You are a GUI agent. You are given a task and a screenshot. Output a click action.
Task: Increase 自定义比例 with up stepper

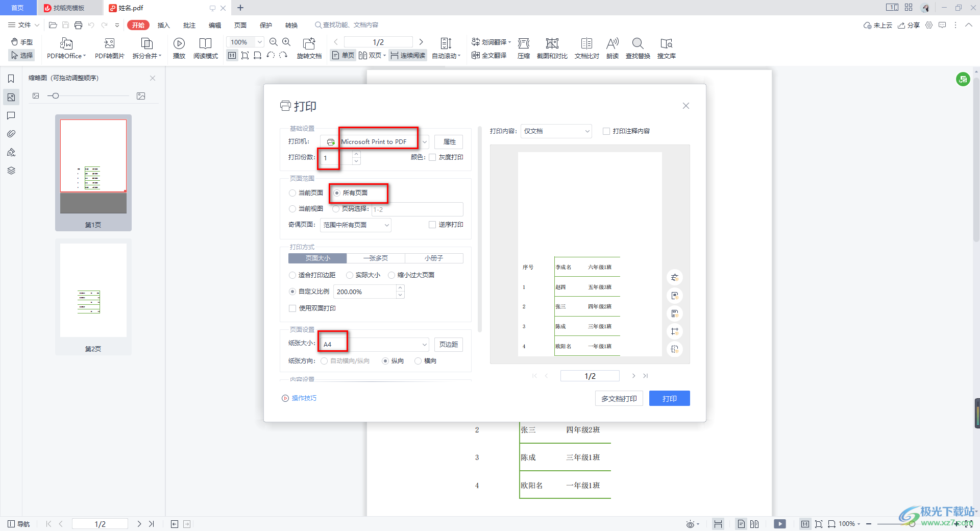click(x=400, y=288)
